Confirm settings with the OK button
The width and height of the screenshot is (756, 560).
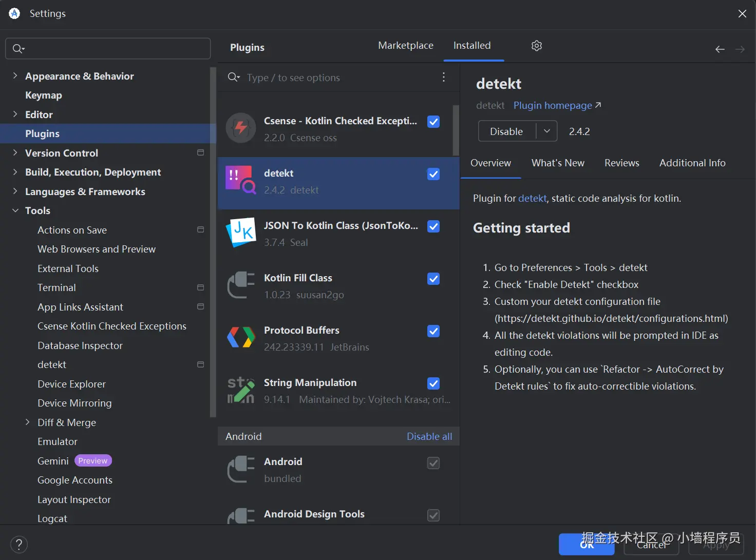tap(587, 545)
